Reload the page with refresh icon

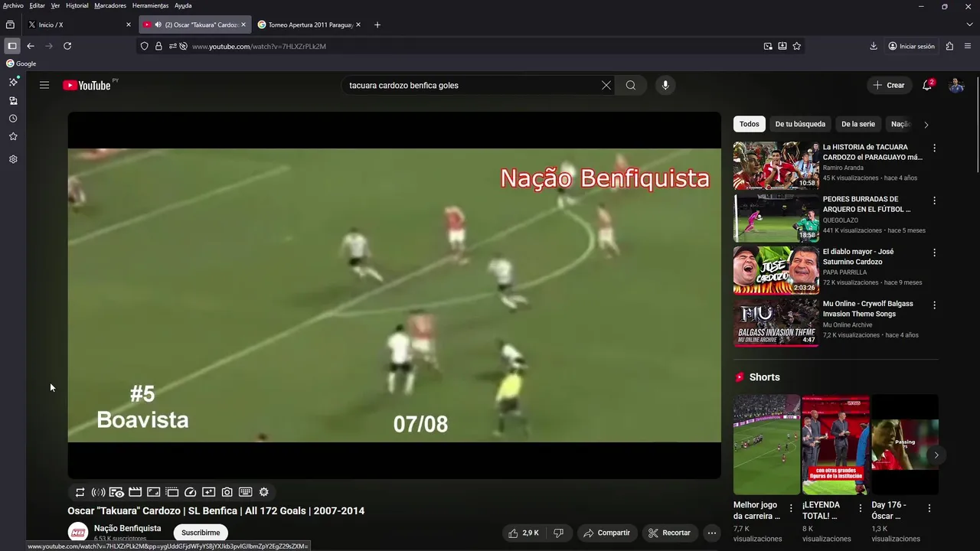tap(67, 46)
